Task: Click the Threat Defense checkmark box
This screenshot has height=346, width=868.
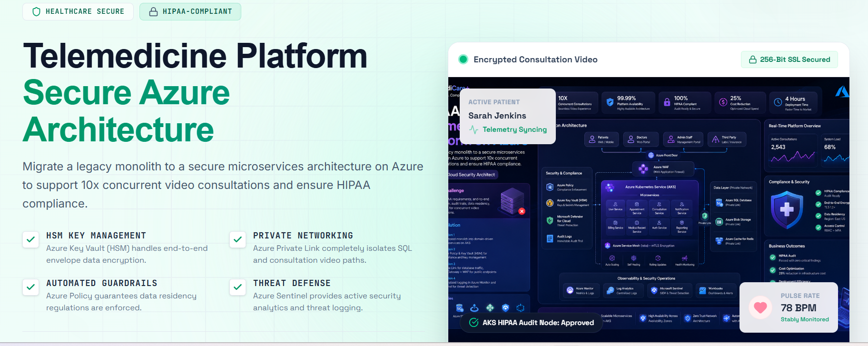Action: coord(237,287)
